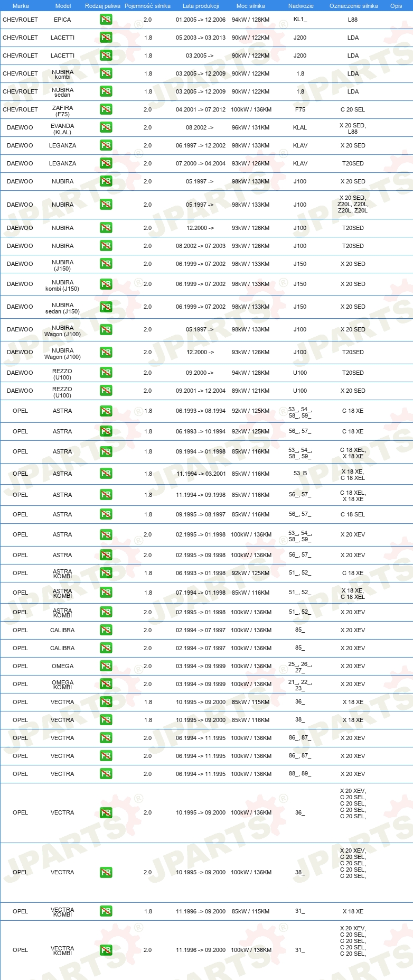Click the Lata produkcji column header
Image resolution: width=413 pixels, height=980 pixels.
[x=201, y=6]
